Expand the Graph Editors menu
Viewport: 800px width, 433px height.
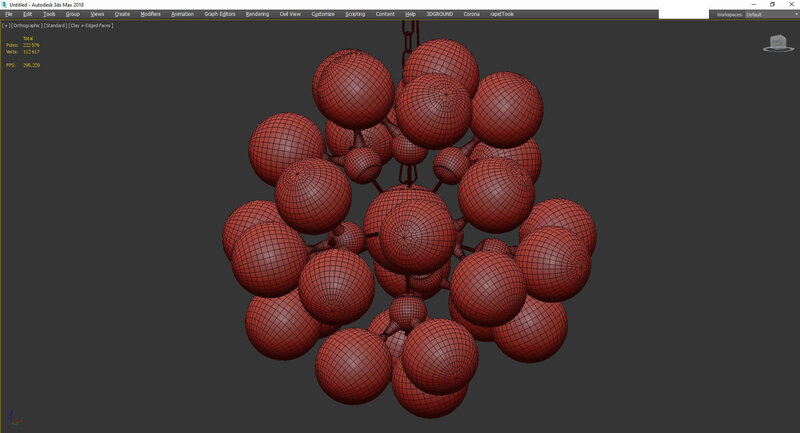pyautogui.click(x=219, y=15)
